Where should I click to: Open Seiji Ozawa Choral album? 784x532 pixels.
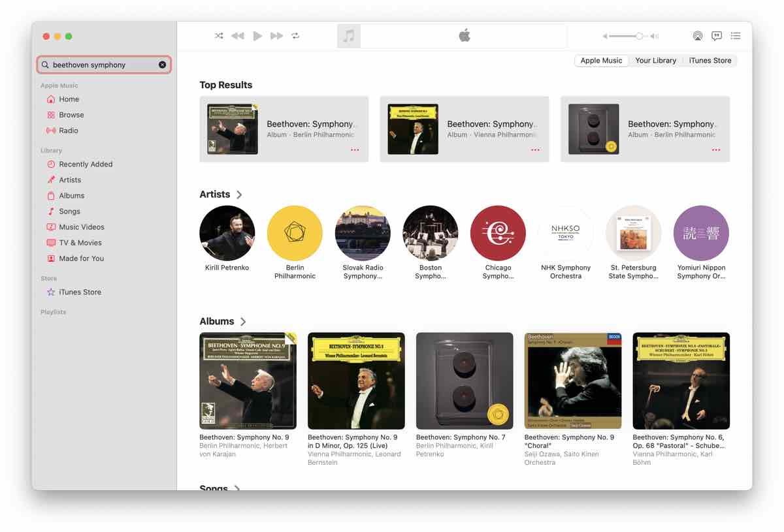(x=573, y=381)
